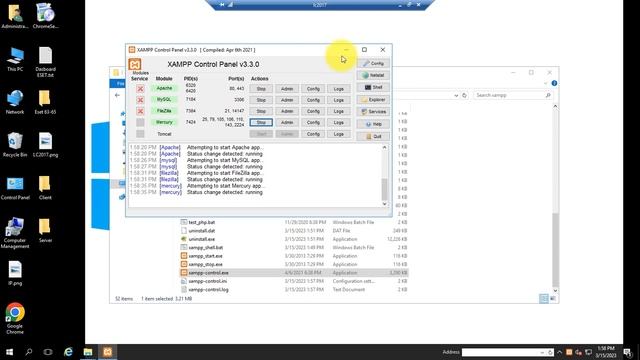Open taskbar search magnifier

(29, 352)
